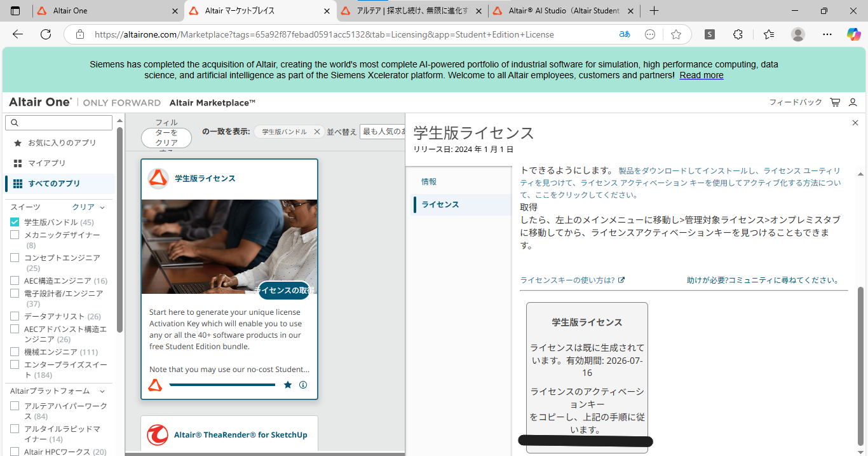The height and width of the screenshot is (456, 868).
Task: Click the detail panel vertical scrollbar
Action: [860, 366]
